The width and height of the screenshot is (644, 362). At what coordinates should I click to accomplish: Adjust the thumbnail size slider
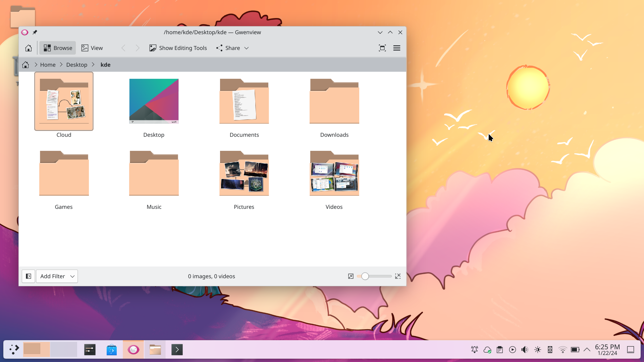365,276
